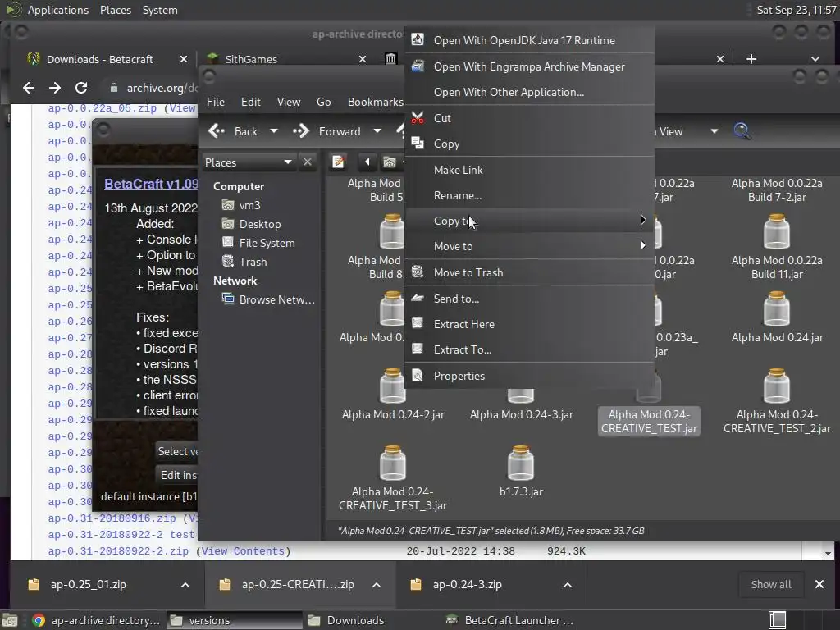Click the Extract To archive icon
Image resolution: width=840 pixels, height=630 pixels.
[418, 349]
